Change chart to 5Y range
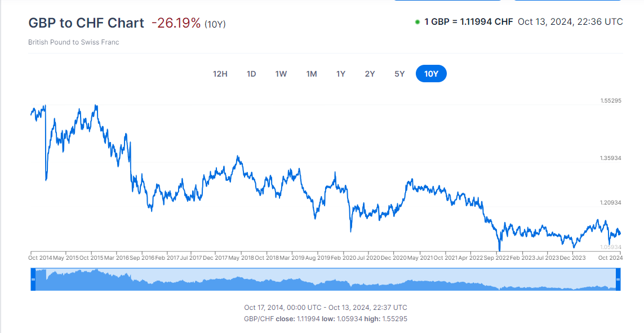This screenshot has width=644, height=333. tap(399, 74)
